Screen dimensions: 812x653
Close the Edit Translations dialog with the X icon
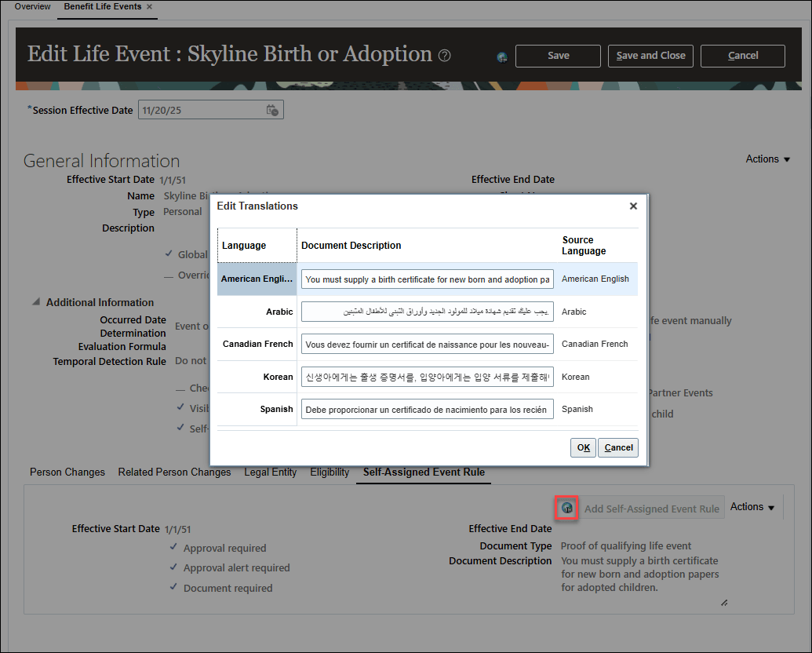pos(633,206)
